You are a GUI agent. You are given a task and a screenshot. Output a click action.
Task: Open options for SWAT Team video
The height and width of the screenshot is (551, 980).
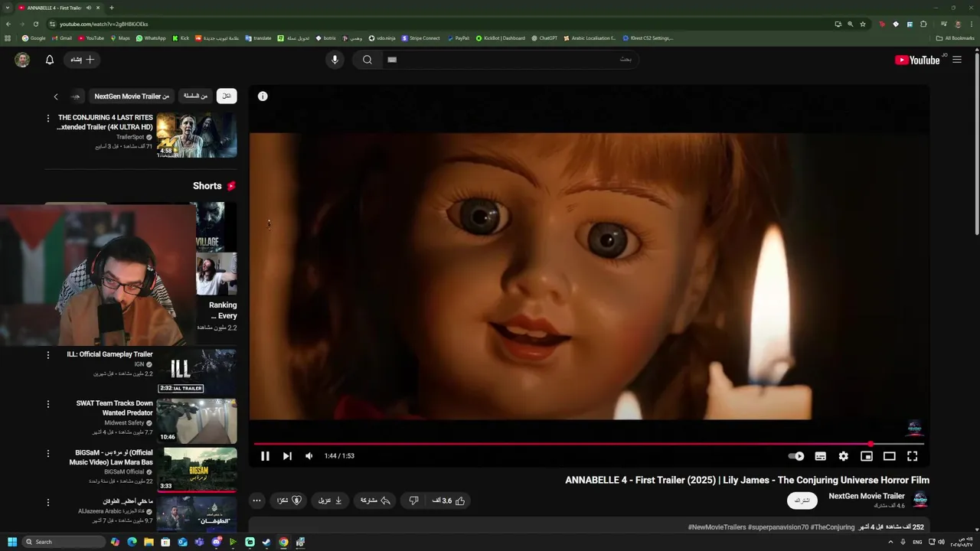coord(48,404)
